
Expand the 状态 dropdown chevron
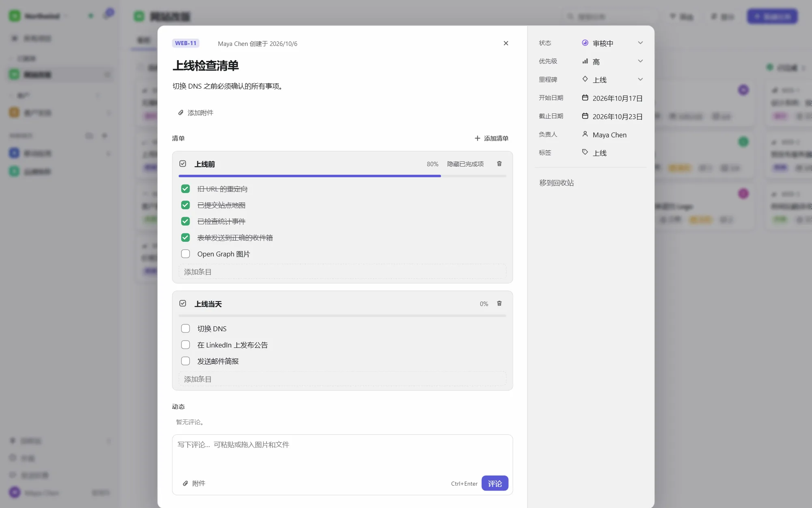tap(640, 43)
